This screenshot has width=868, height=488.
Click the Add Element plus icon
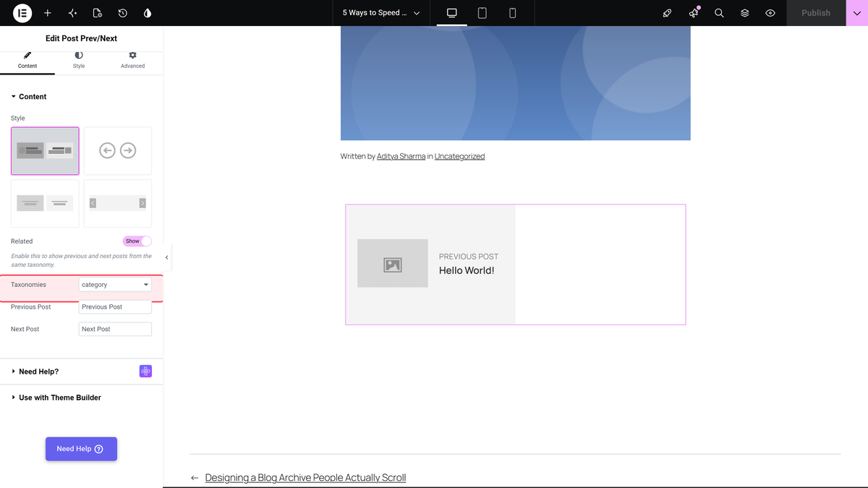click(x=48, y=13)
